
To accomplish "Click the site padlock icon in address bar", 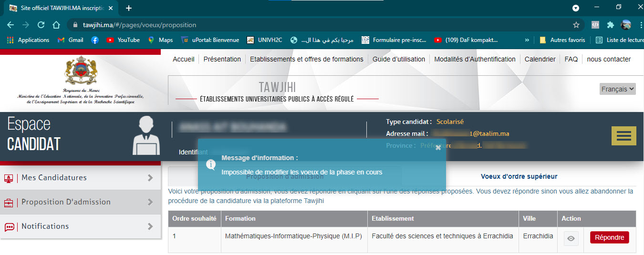I will click(x=75, y=25).
